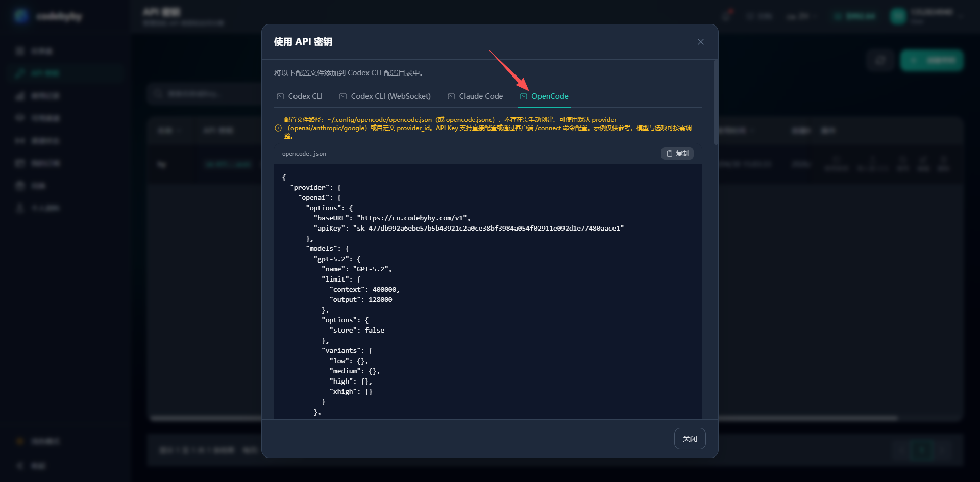Click the "store": false line
The width and height of the screenshot is (980, 482).
click(x=357, y=330)
